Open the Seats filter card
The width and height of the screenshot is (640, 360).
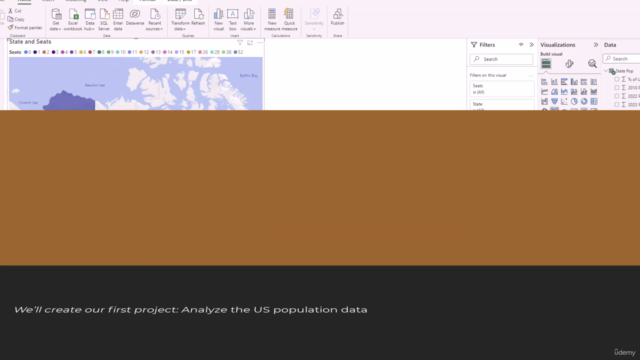(x=502, y=89)
